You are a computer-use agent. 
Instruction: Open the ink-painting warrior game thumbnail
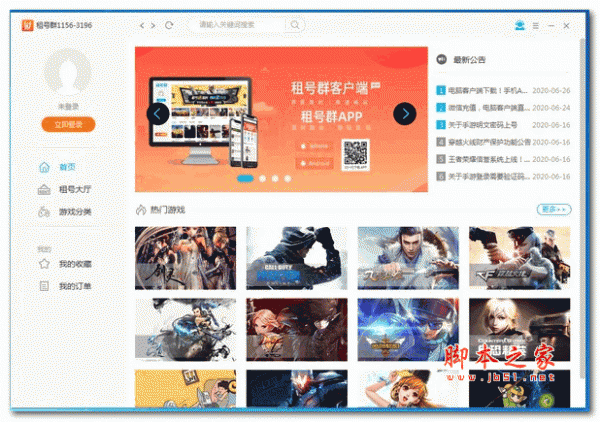[x=186, y=330]
